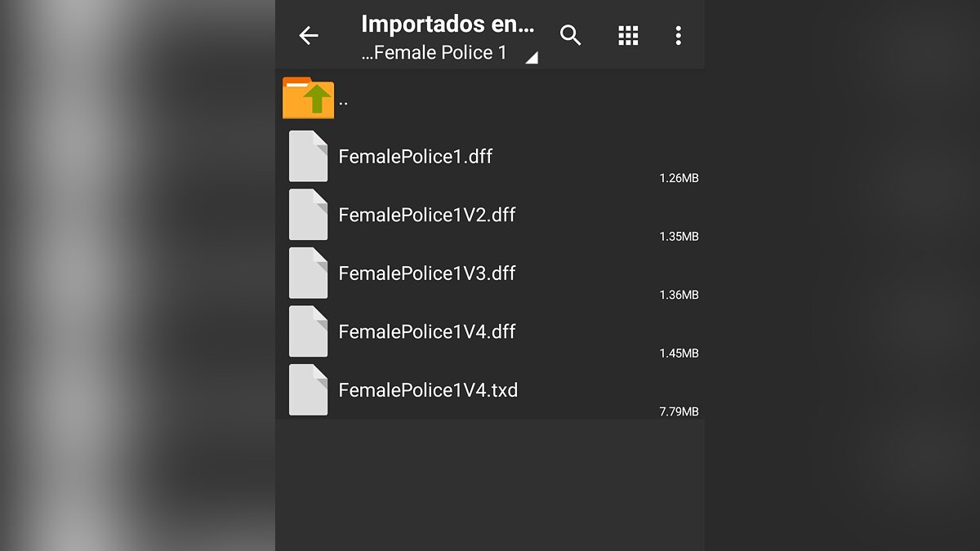Click the FemalePolice1V4.dff file icon
Image resolution: width=980 pixels, height=551 pixels.
tap(309, 331)
